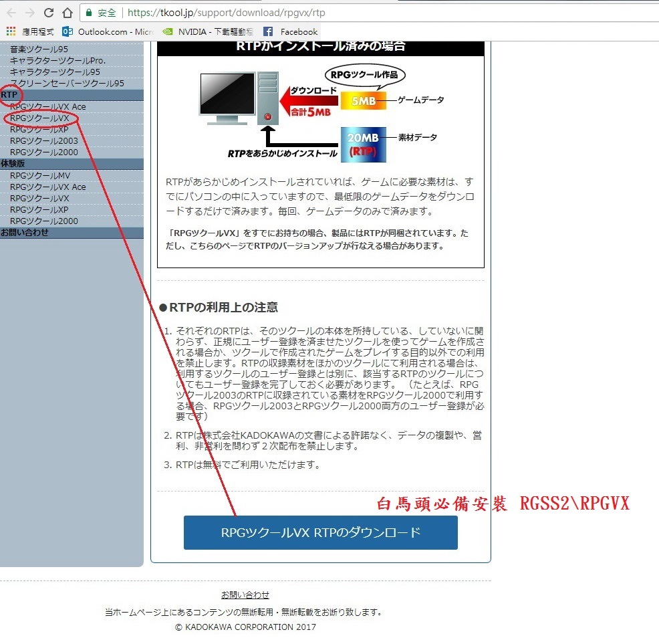Click the 應用程式 bookmark label
This screenshot has width=659, height=644.
(38, 32)
